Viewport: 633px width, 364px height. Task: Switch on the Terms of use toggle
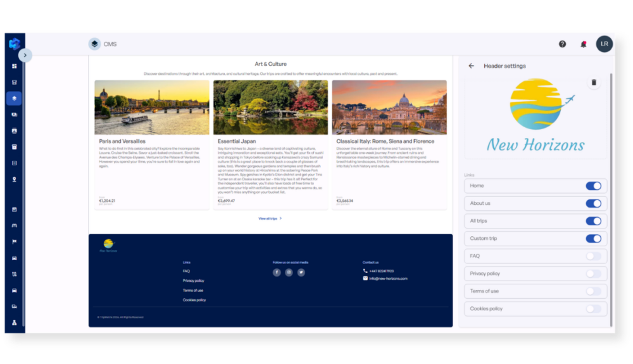click(594, 291)
